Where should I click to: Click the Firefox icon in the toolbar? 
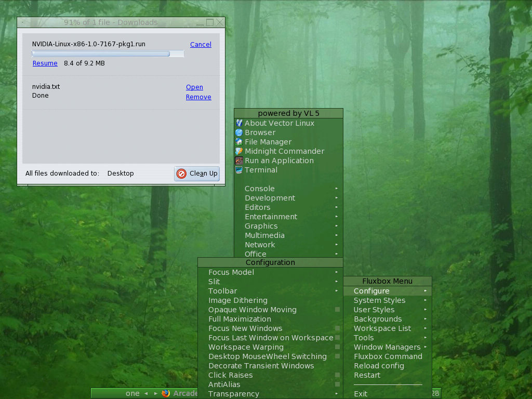[166, 393]
